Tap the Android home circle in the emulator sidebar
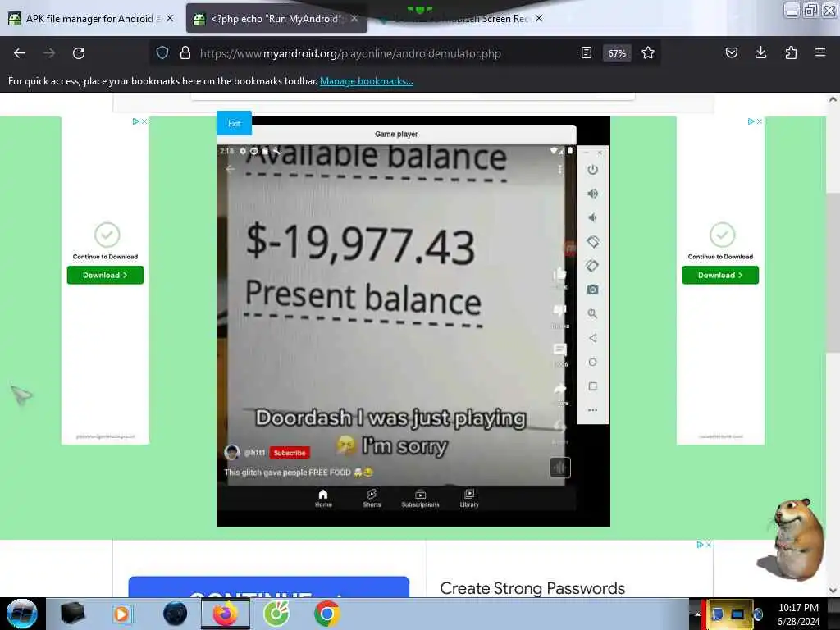Screen dimensions: 840x630 [592, 362]
